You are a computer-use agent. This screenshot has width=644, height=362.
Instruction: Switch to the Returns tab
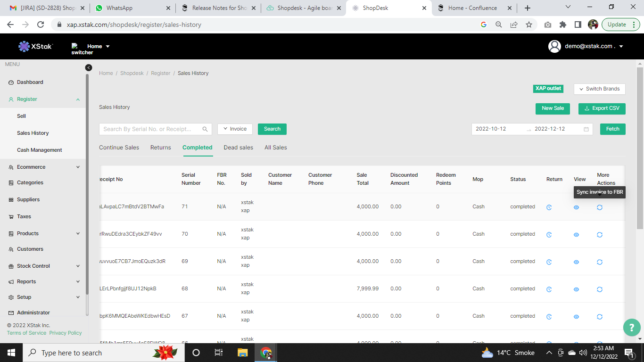pos(160,148)
